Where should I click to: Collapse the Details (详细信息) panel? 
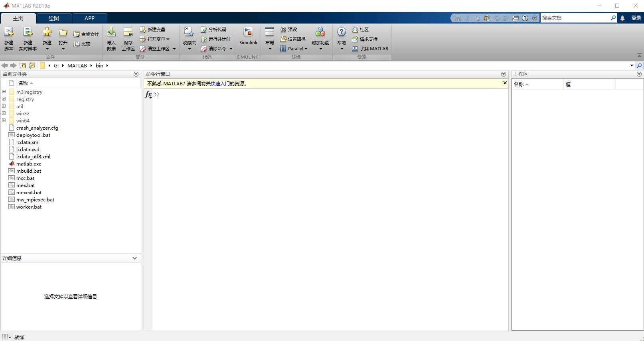coord(134,258)
